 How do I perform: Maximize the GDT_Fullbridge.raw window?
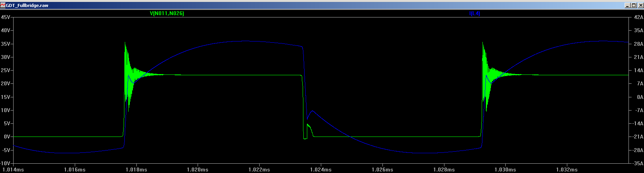pyautogui.click(x=634, y=5)
